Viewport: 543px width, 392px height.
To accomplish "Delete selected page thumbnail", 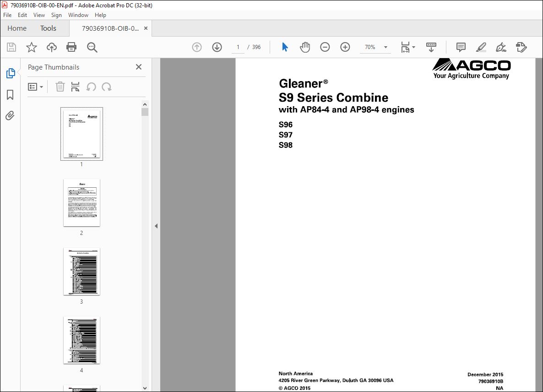I will (x=60, y=87).
